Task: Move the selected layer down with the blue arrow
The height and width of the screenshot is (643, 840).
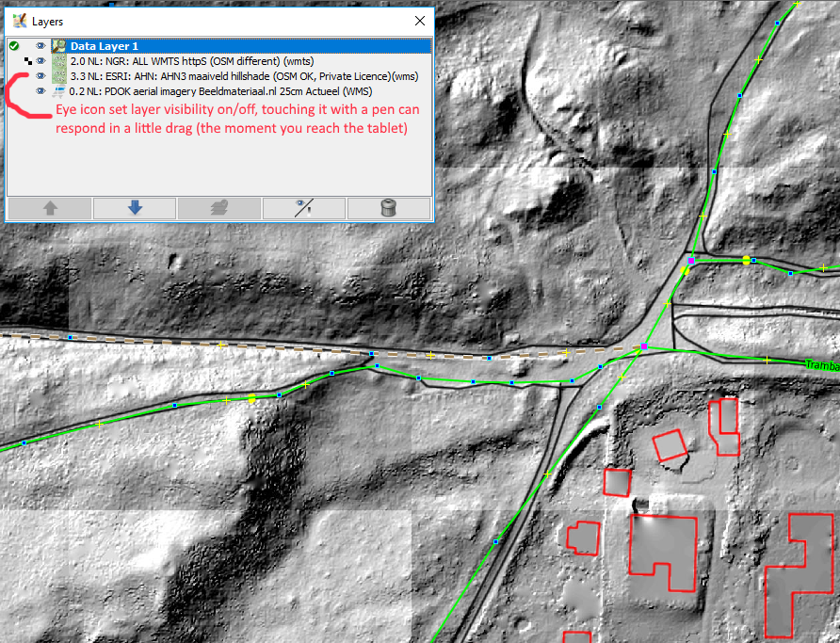Action: (x=135, y=208)
